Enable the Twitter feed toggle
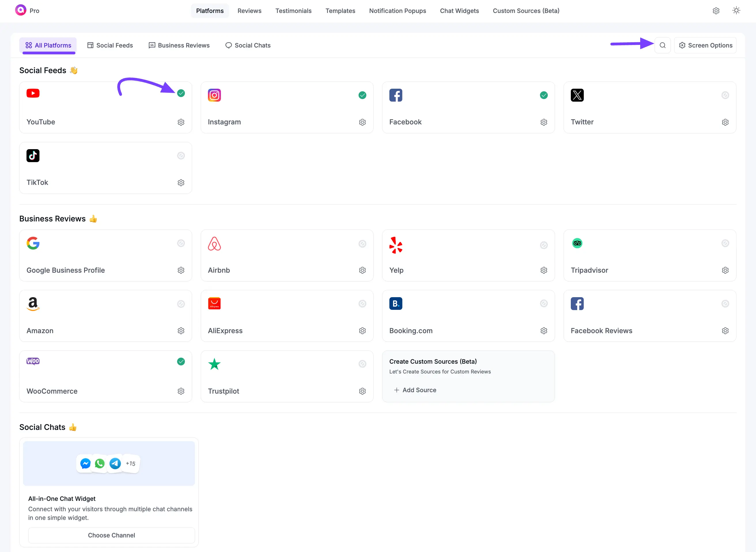756x552 pixels. click(725, 95)
